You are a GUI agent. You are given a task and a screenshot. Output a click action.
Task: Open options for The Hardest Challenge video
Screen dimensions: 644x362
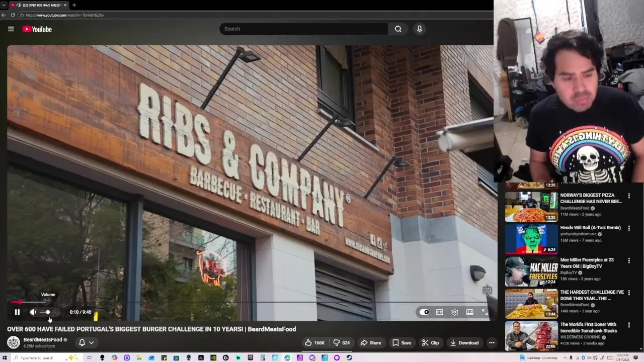click(629, 293)
